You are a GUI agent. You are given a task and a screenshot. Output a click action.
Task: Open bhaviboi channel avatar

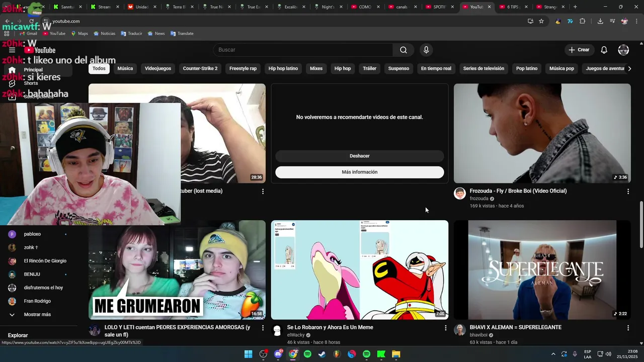coord(460,330)
